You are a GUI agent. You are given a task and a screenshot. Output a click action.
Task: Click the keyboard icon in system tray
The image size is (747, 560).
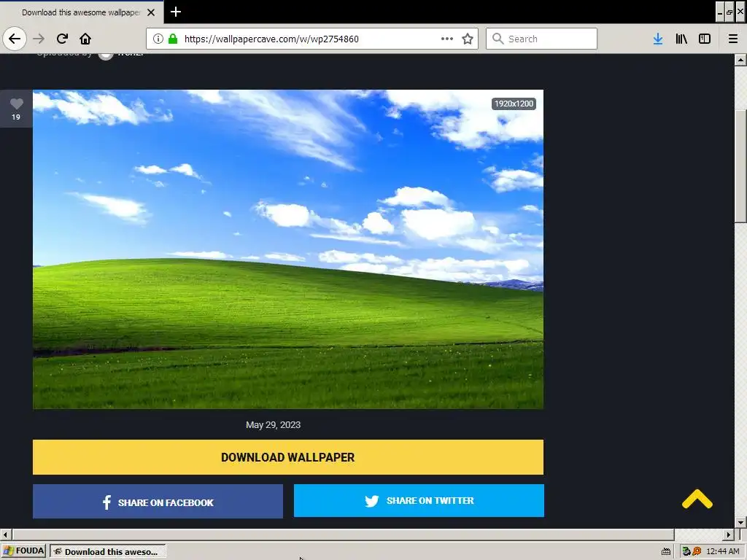click(666, 551)
